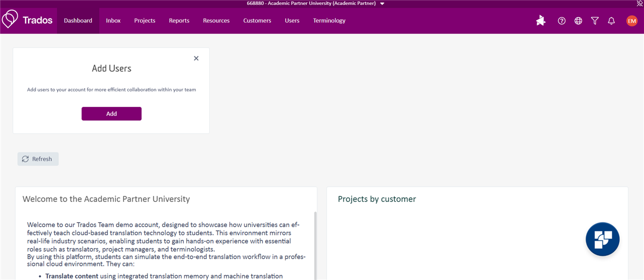Click the Trados logo icon
Viewport: 644px width, 280px height.
click(x=10, y=20)
